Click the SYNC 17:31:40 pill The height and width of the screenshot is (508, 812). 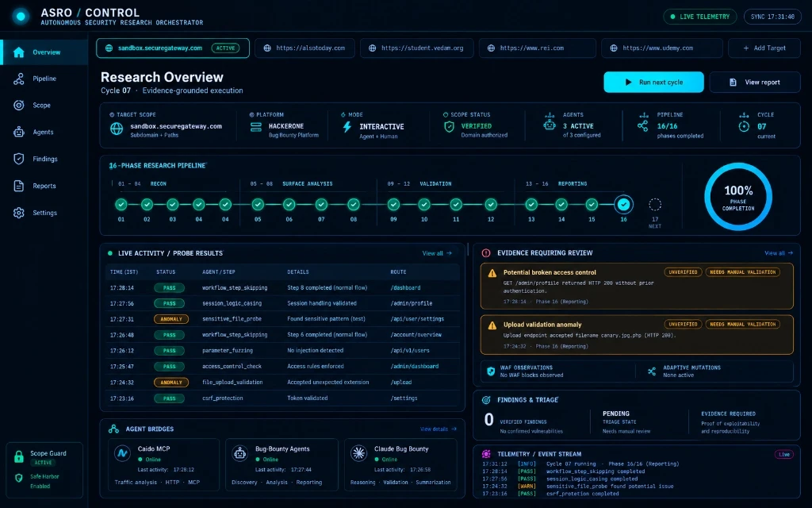tap(772, 17)
